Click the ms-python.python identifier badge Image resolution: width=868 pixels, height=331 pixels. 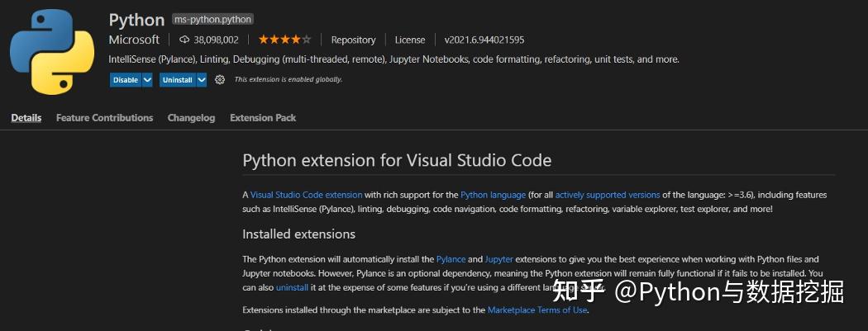[x=212, y=19]
